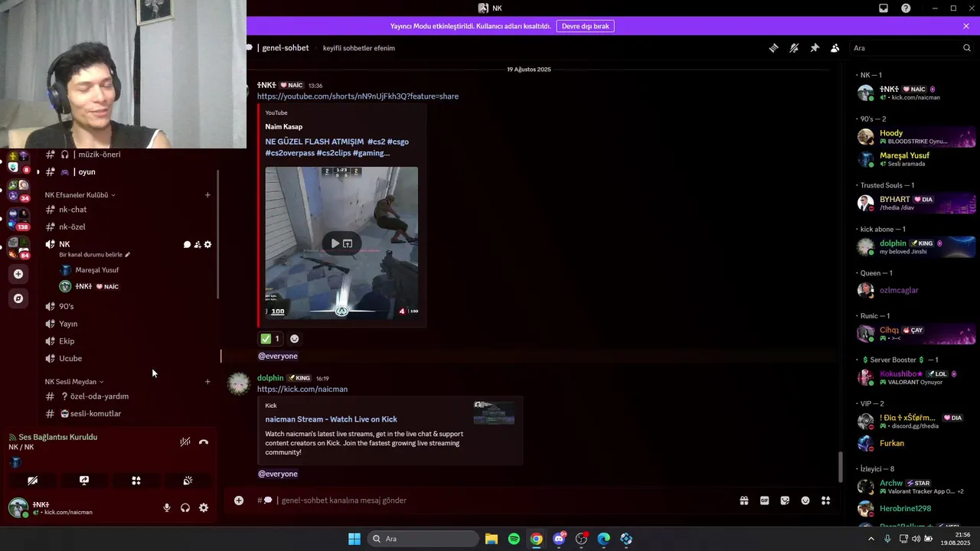Set status via 'Bir kanal durumu belirle'
Viewport: 980px width, 551px height.
pos(95,255)
